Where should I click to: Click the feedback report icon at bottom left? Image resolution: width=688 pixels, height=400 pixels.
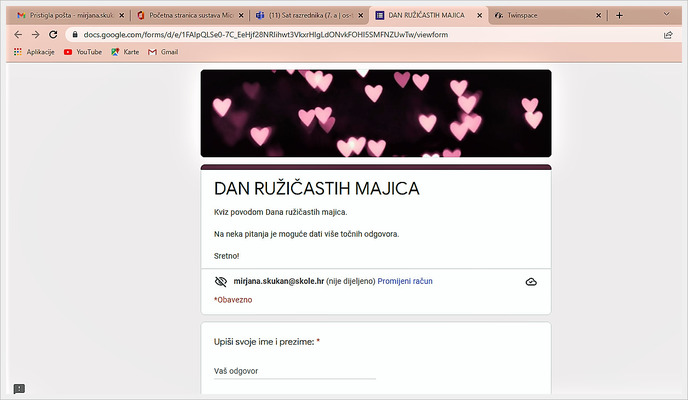19,389
